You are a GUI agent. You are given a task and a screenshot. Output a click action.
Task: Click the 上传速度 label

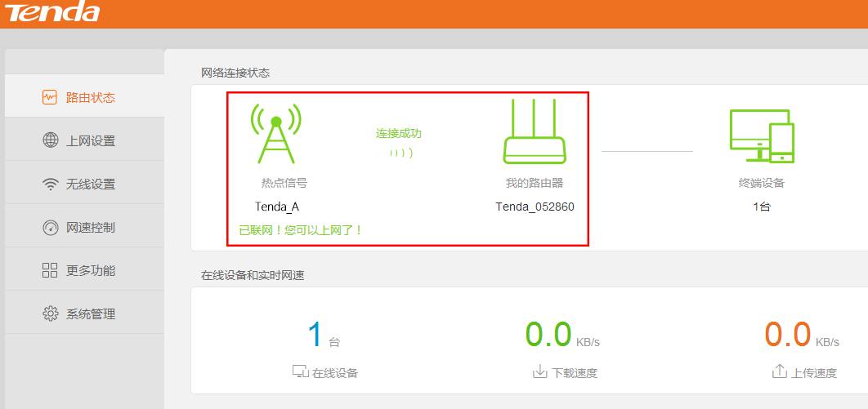[x=814, y=373]
